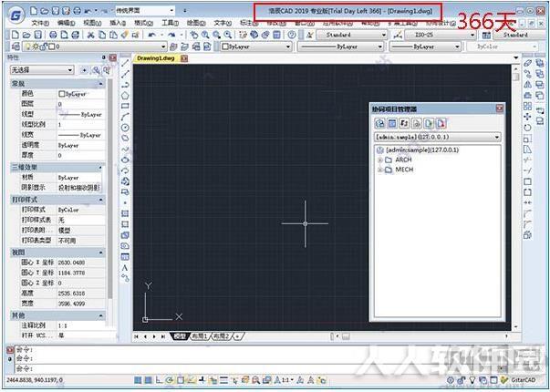The height and width of the screenshot is (392, 550).
Task: Open the 绘图 menu
Action: (x=196, y=23)
